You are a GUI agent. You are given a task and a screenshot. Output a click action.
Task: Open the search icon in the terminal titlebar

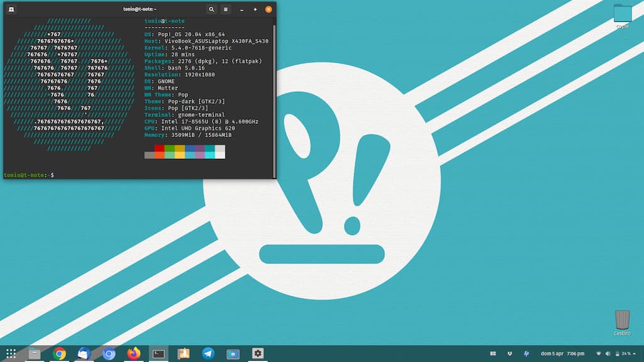tap(212, 9)
